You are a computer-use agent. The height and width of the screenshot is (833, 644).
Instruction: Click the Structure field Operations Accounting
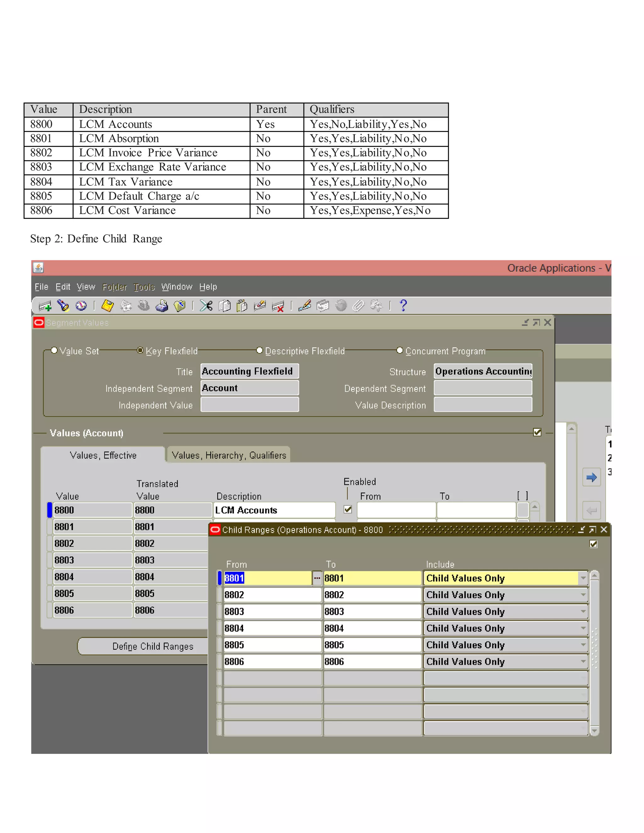[x=483, y=371]
